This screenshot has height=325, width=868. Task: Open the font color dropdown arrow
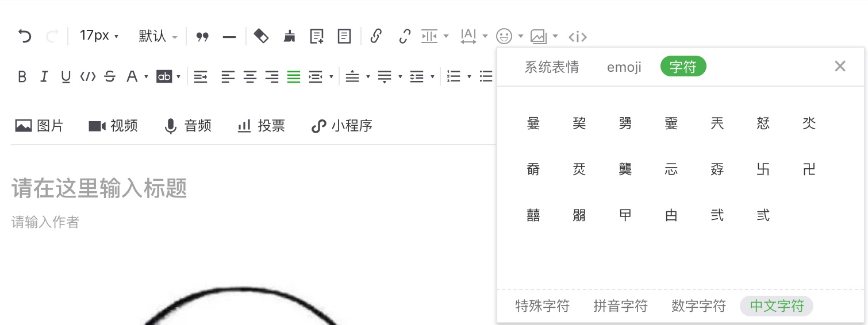pyautogui.click(x=146, y=77)
